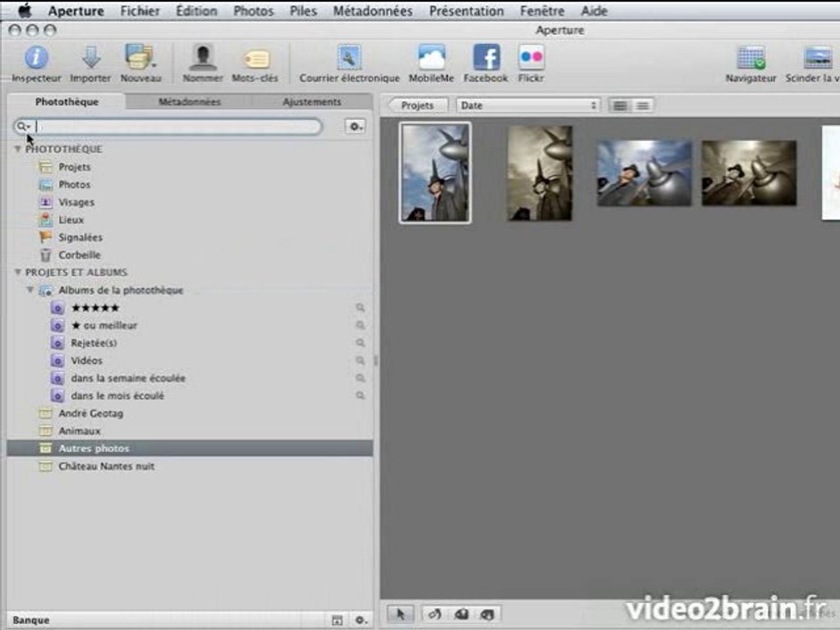This screenshot has width=840, height=630.
Task: Share via Courrier électronique icon
Action: tap(349, 58)
